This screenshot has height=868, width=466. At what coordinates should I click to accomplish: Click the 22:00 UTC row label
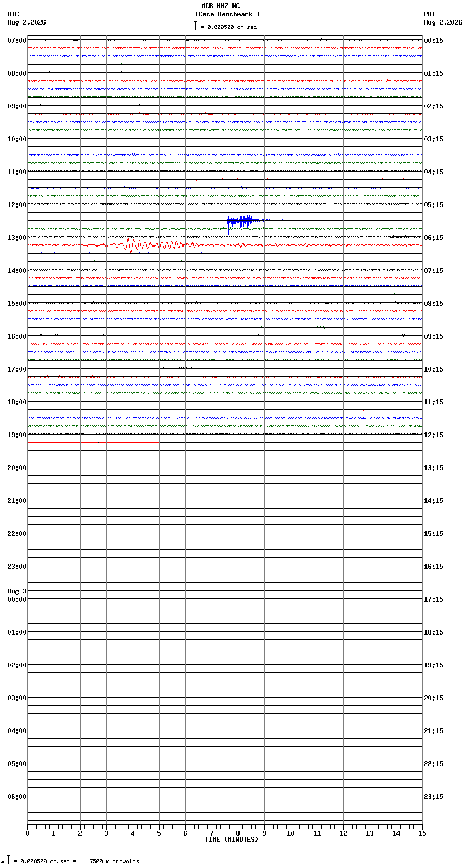pyautogui.click(x=17, y=534)
